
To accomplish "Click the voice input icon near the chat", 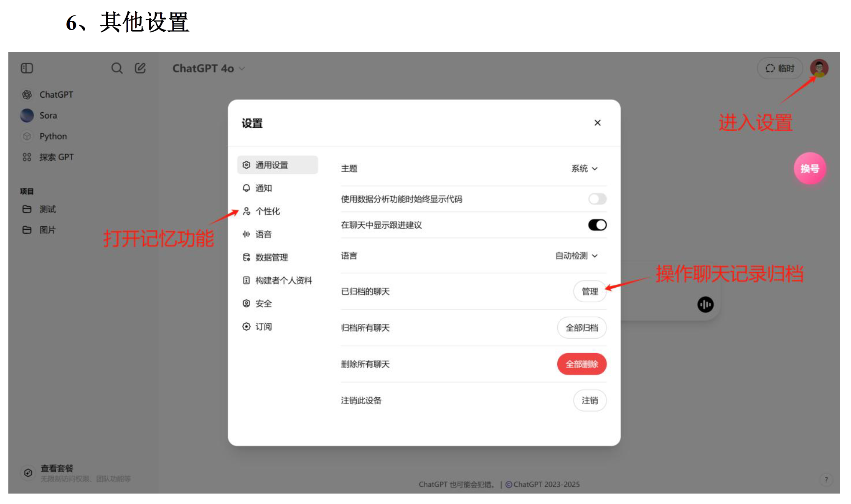I will [706, 305].
